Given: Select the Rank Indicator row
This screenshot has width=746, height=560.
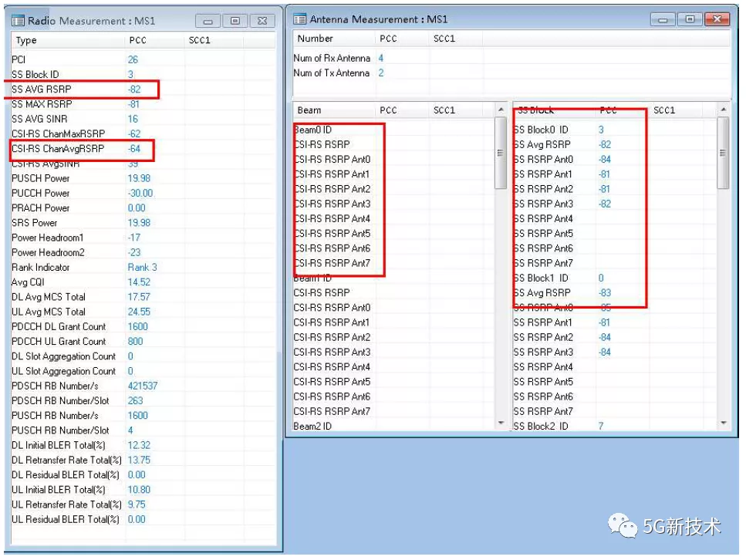Looking at the screenshot, I should coord(143,268).
